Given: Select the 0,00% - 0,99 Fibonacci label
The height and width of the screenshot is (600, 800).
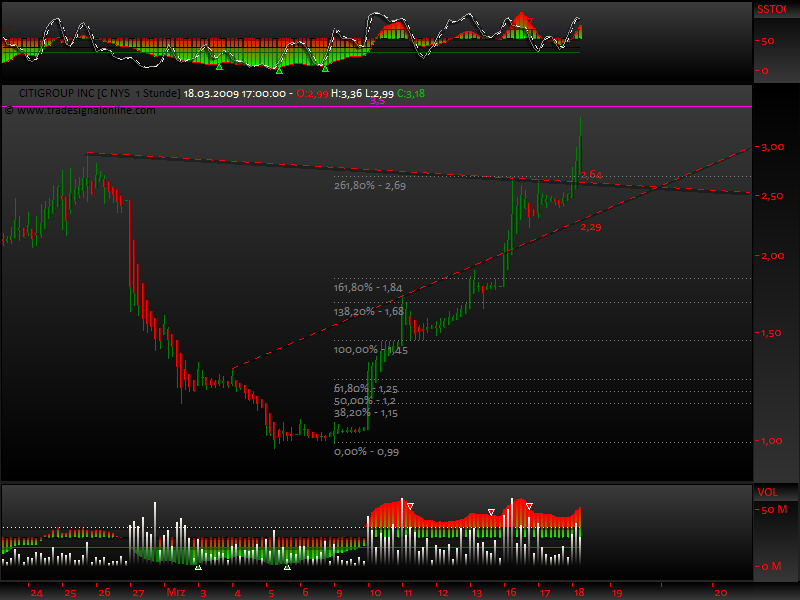Looking at the screenshot, I should [366, 452].
